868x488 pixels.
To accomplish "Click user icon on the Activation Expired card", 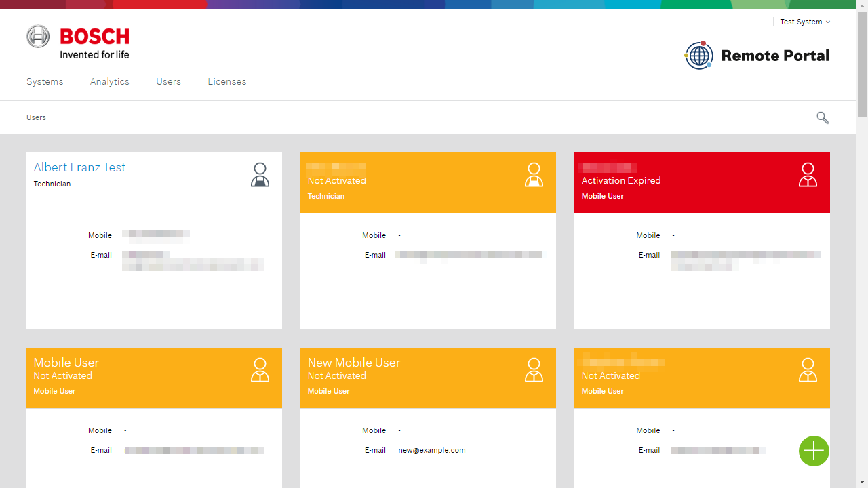I will pyautogui.click(x=808, y=175).
